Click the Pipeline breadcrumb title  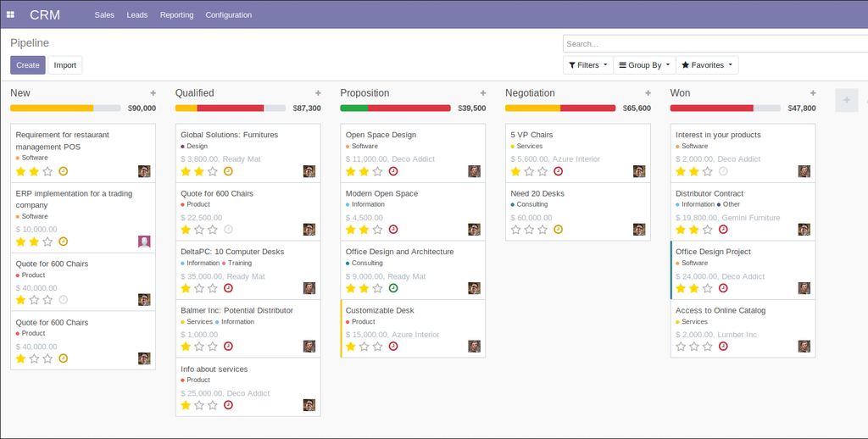(30, 43)
